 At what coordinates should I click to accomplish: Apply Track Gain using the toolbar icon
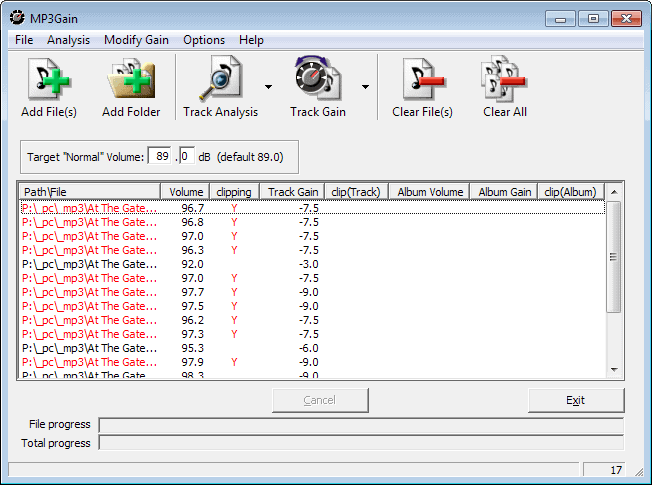(x=318, y=79)
